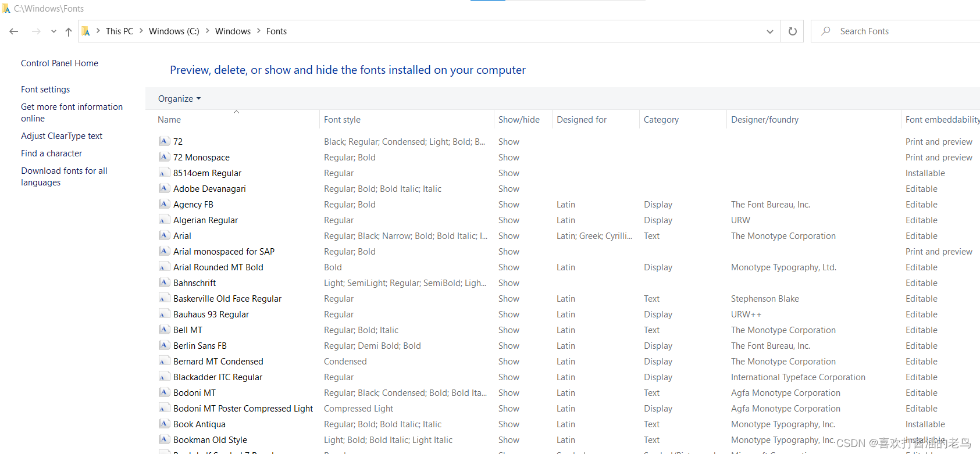Screen dimensions: 980x454
Task: Open Adjust ClearType text link
Action: coord(62,136)
